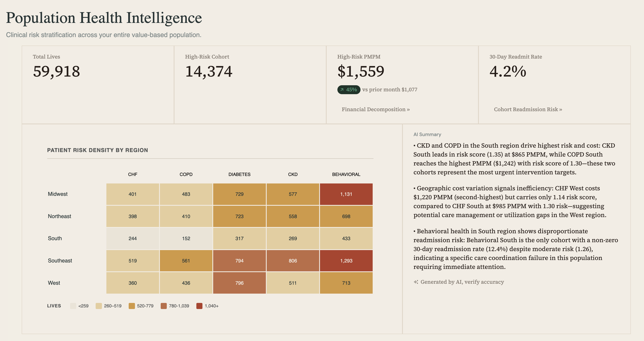Click the Population Health Intelligence title
Screen dimensions: 644x341
click(104, 18)
